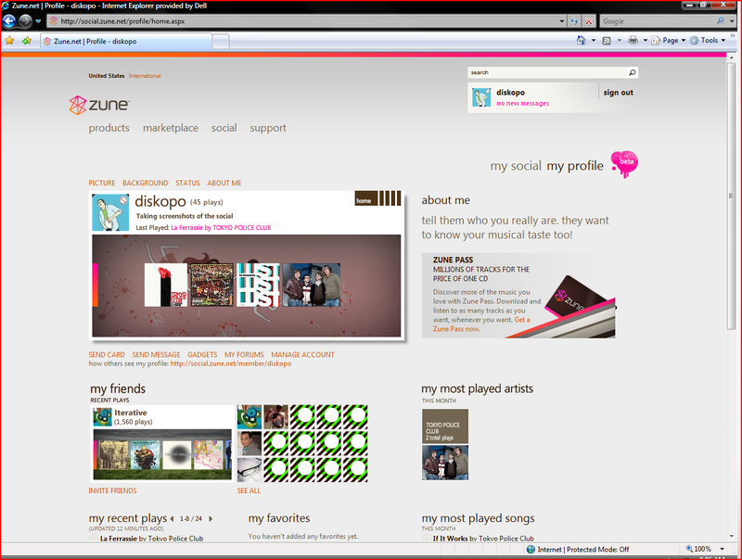Viewport: 742px width, 560px height.
Task: Click the SEND CARD link
Action: [x=107, y=355]
